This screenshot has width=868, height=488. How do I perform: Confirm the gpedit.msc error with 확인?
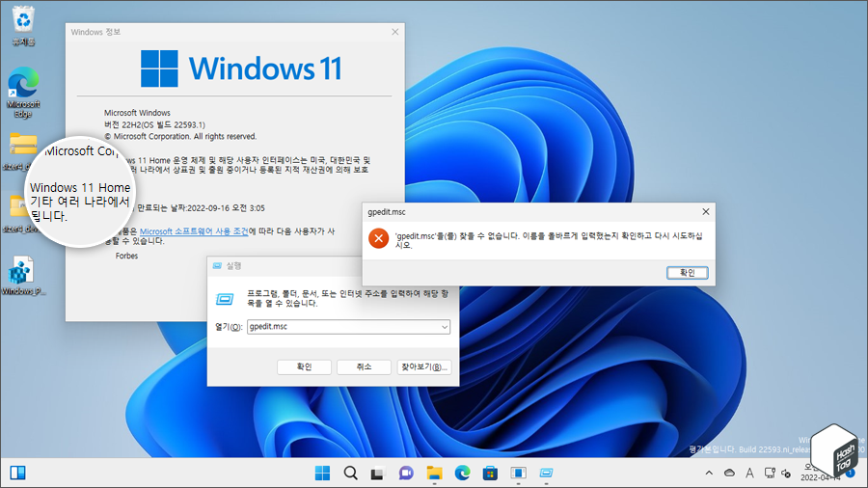click(687, 273)
